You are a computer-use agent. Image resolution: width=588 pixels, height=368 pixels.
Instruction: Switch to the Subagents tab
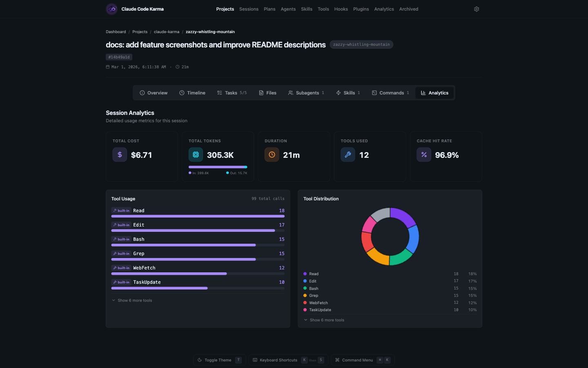pos(305,93)
